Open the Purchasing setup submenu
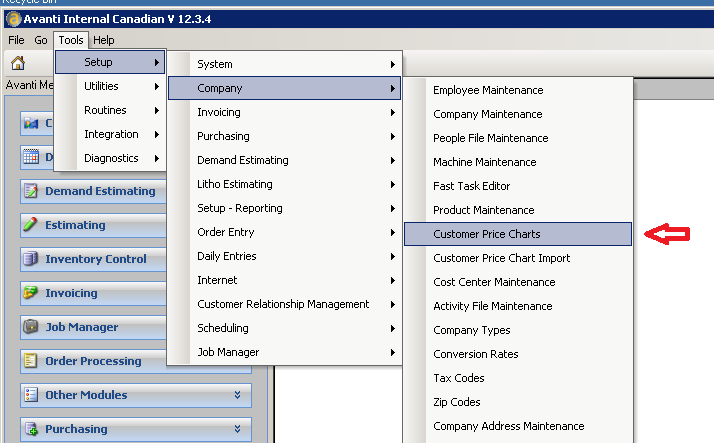The height and width of the screenshot is (443, 714). (x=285, y=136)
